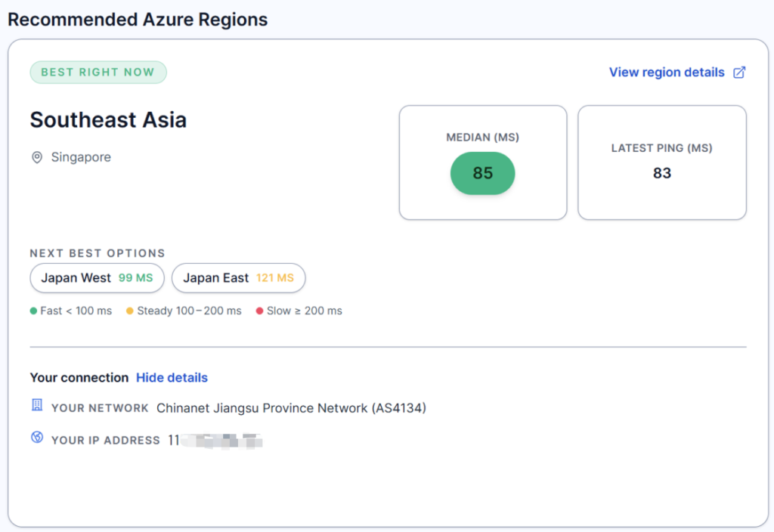Click the 99 MS latency on Japan West

tap(135, 278)
